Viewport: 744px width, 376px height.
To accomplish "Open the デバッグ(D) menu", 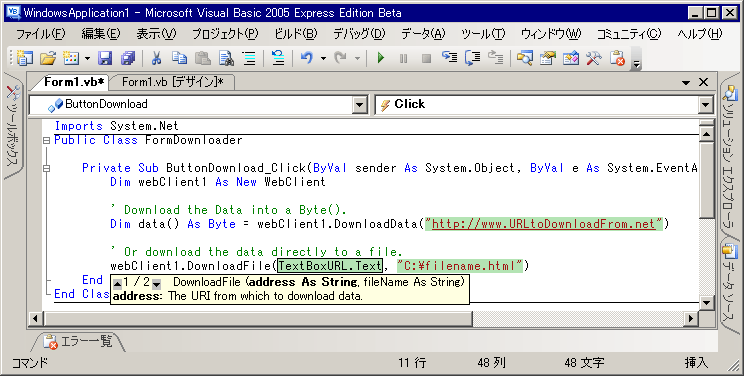I will [359, 34].
